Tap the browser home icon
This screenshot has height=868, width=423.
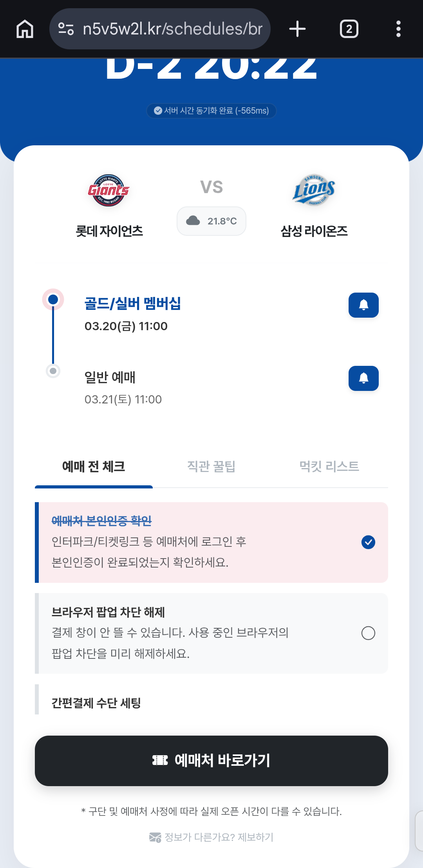(25, 29)
